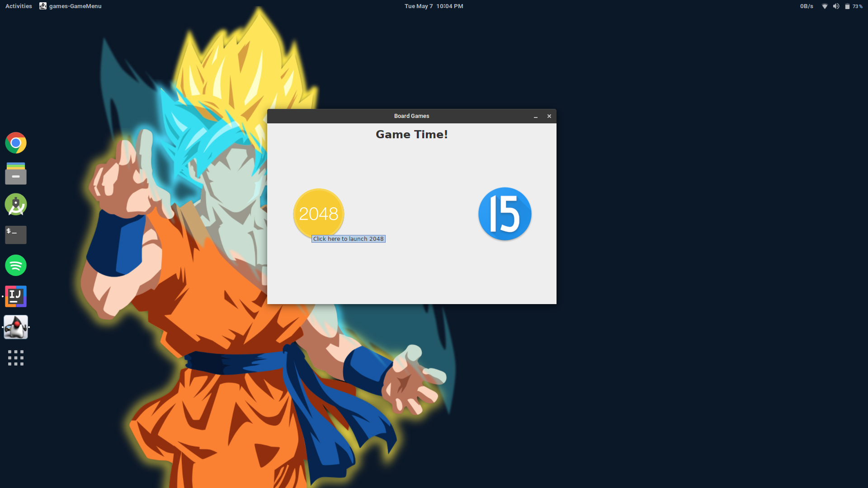Click the Board Games title bar

click(411, 116)
